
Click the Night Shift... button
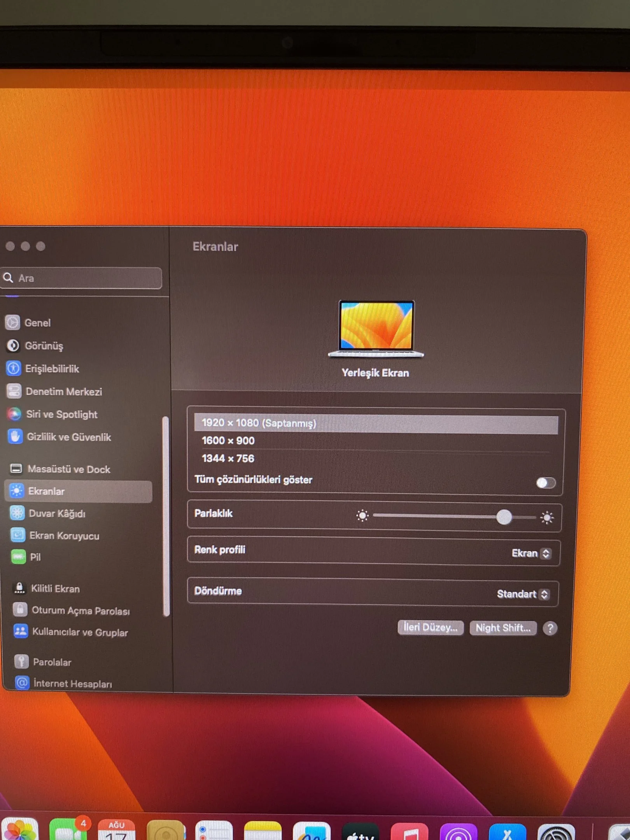coord(503,628)
